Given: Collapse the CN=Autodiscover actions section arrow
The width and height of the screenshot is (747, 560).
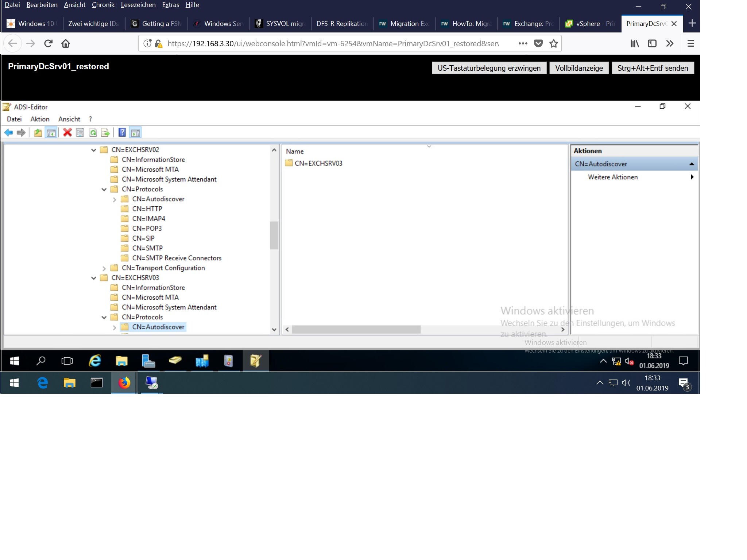Looking at the screenshot, I should click(x=692, y=164).
